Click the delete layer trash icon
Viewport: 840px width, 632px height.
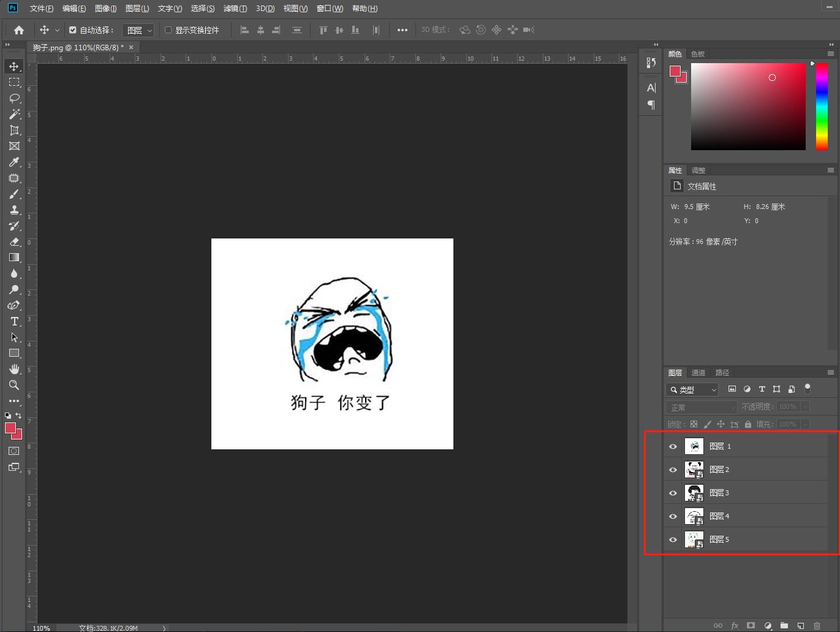click(817, 625)
